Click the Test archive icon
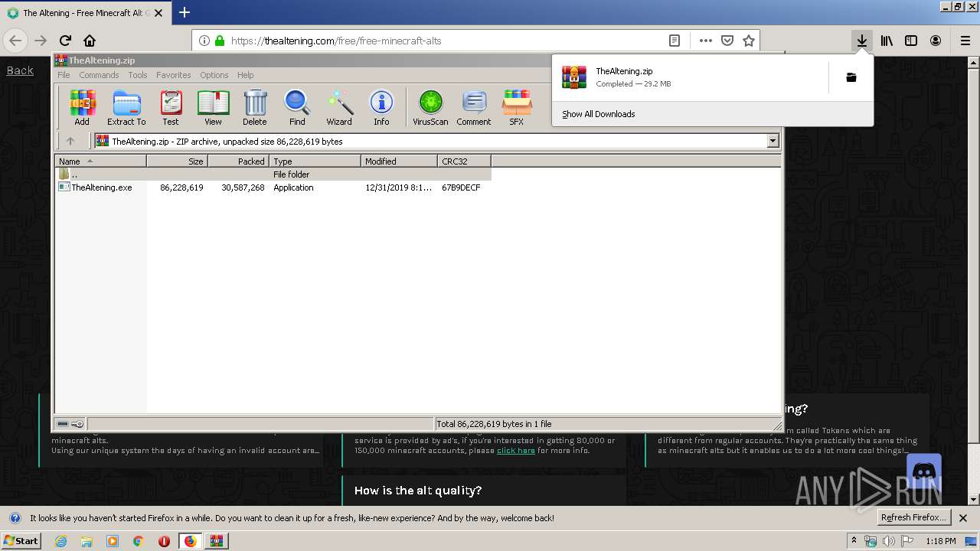Image resolution: width=980 pixels, height=551 pixels. [171, 107]
